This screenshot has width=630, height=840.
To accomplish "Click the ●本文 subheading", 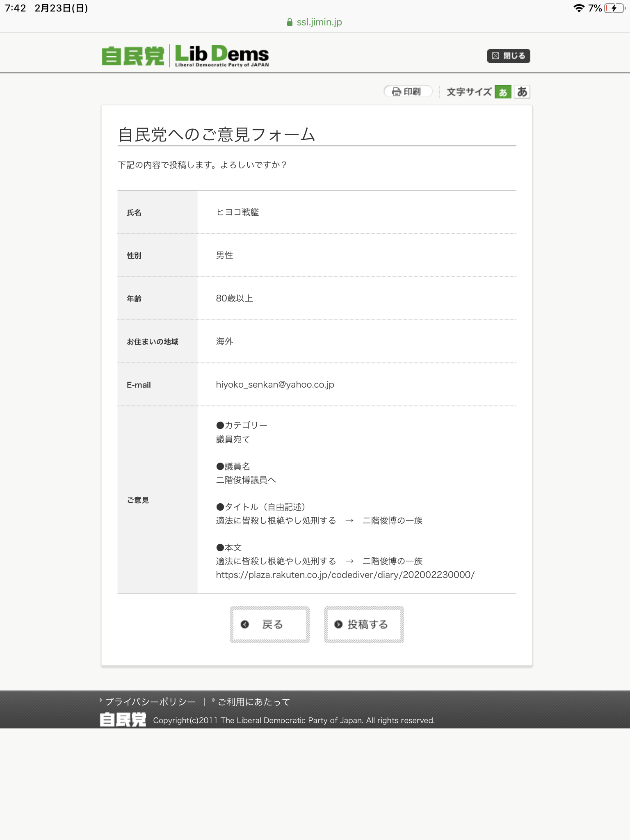I will 229,548.
